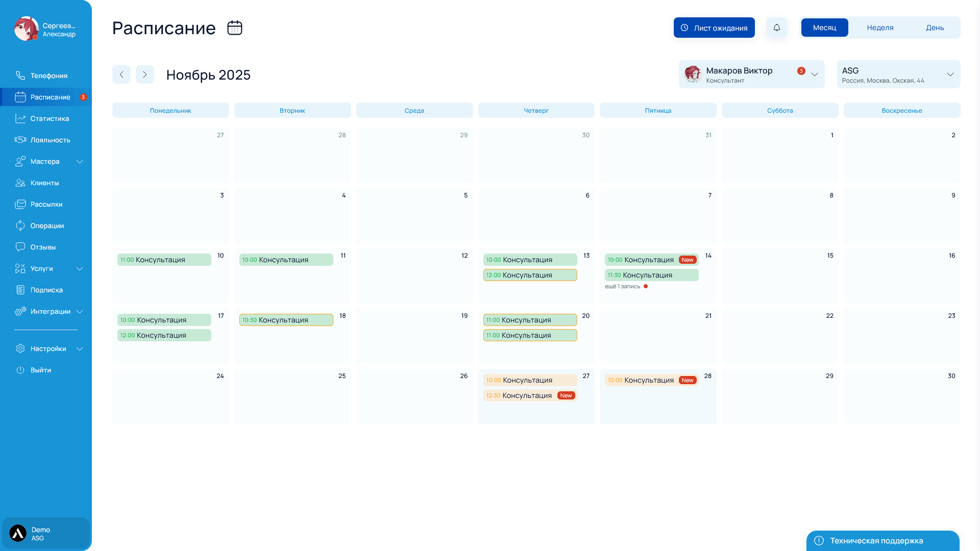980x551 pixels.
Task: Click the Выйти logout icon
Action: click(20, 370)
